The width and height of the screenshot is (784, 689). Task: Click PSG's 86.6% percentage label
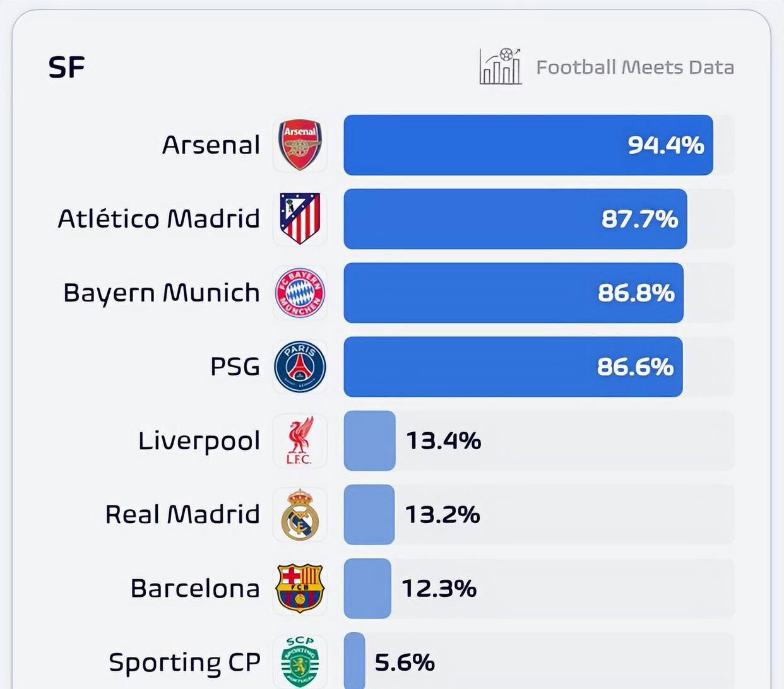(635, 367)
